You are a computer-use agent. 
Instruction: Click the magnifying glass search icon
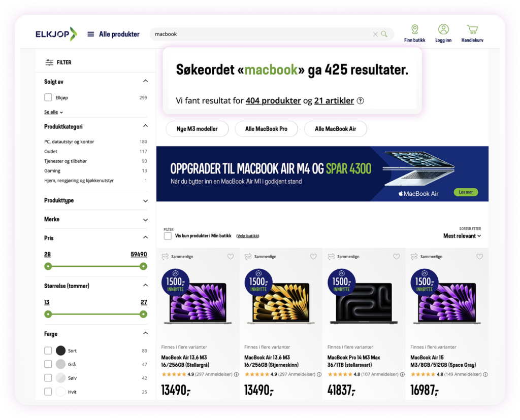(x=384, y=34)
